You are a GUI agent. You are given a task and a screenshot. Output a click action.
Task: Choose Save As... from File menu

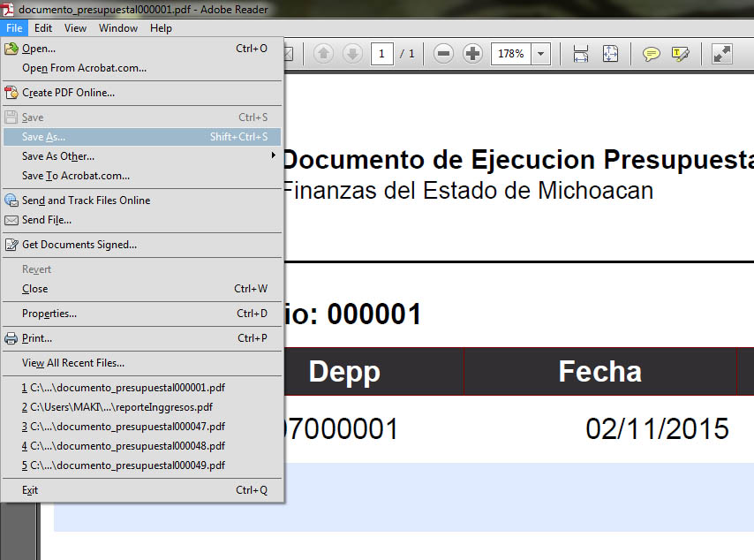(x=142, y=137)
